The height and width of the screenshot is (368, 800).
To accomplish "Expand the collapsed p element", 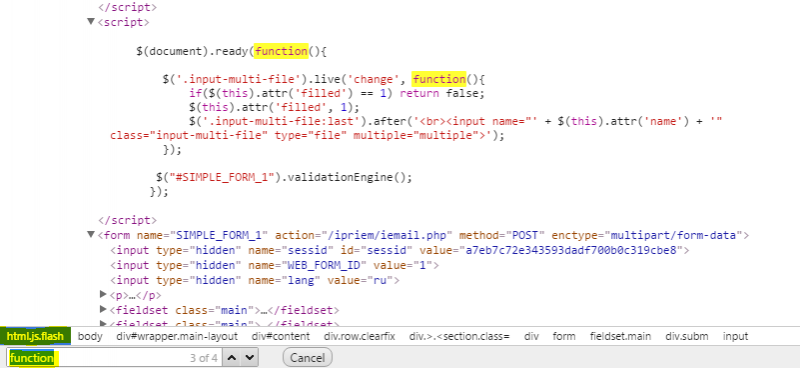I will pyautogui.click(x=103, y=294).
